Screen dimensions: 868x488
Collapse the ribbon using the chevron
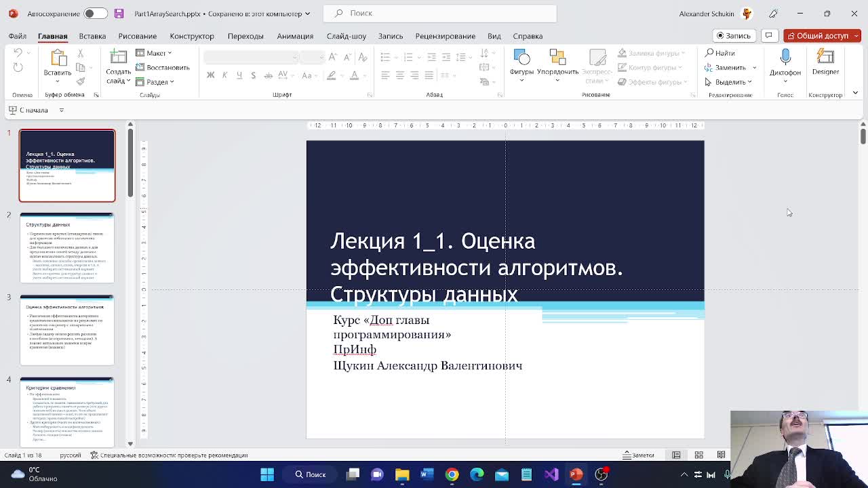(x=855, y=94)
